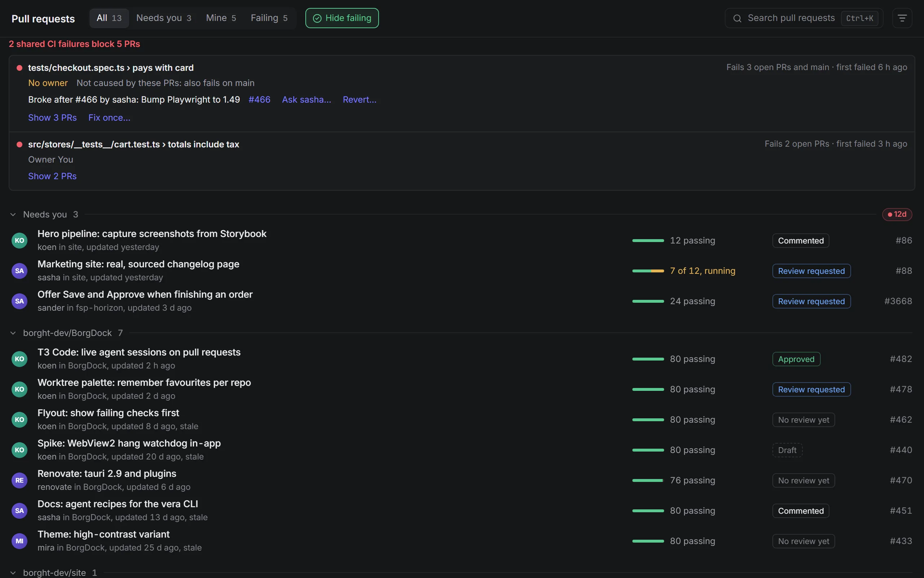Show 2 PRs under the cart test failure

coord(52,176)
